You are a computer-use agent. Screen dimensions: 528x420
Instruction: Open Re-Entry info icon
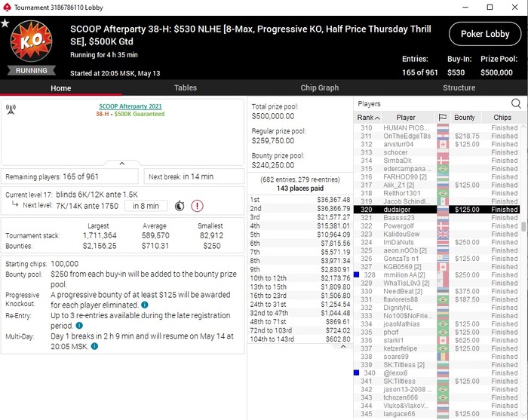pos(79,326)
